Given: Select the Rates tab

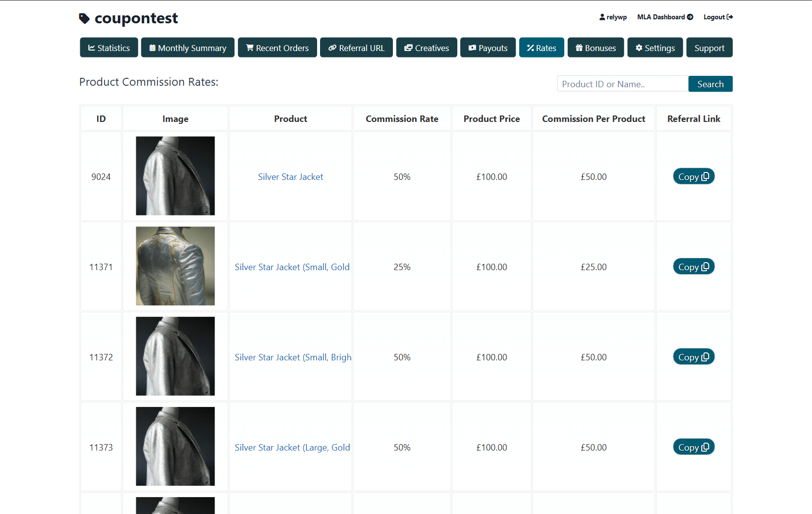Looking at the screenshot, I should (541, 48).
